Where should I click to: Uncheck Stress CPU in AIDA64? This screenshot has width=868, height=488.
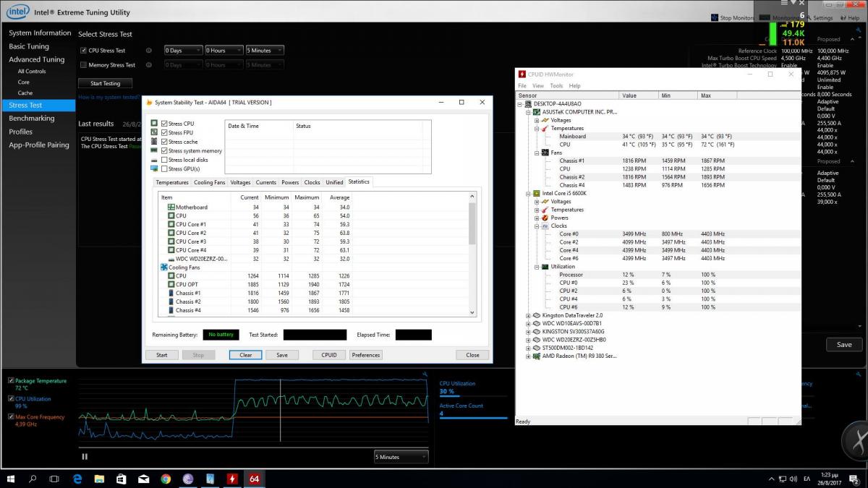click(x=164, y=124)
